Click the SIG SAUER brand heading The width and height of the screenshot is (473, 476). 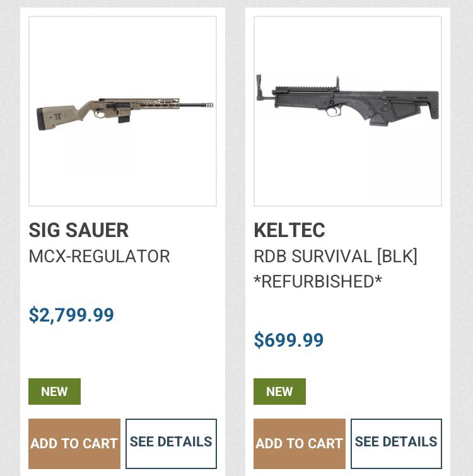point(79,230)
